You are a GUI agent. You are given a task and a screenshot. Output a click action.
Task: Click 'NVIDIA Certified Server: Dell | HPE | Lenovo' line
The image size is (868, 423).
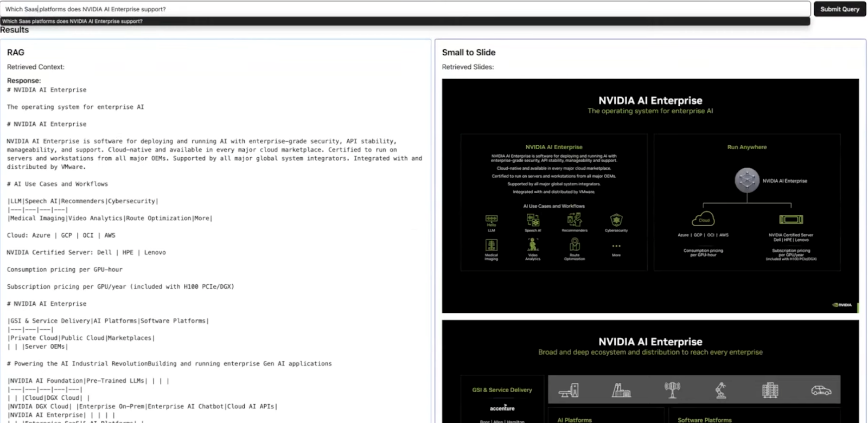(x=86, y=253)
